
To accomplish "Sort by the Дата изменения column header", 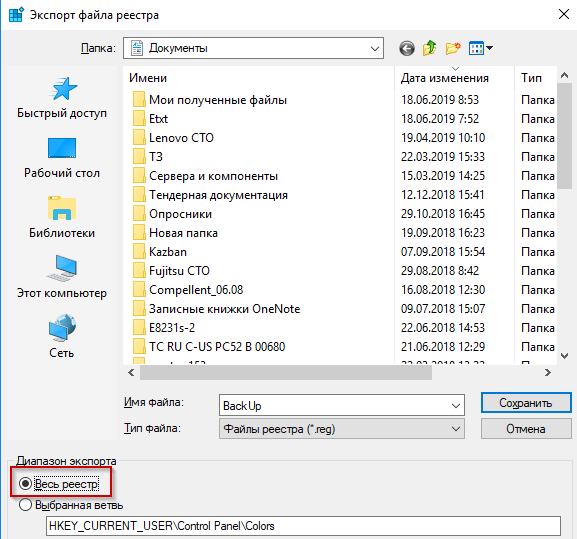I will [445, 78].
